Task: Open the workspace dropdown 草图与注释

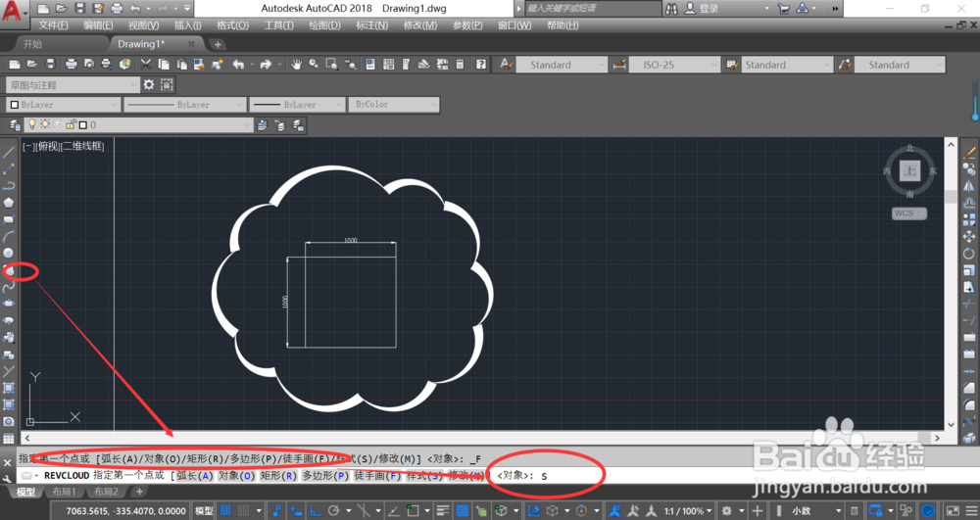Action: (x=73, y=84)
